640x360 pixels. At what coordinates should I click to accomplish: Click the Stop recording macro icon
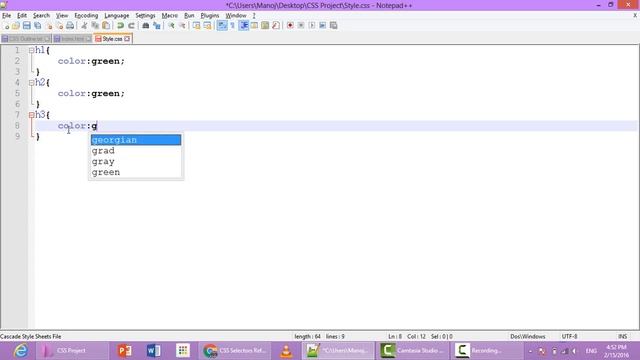tap(301, 26)
